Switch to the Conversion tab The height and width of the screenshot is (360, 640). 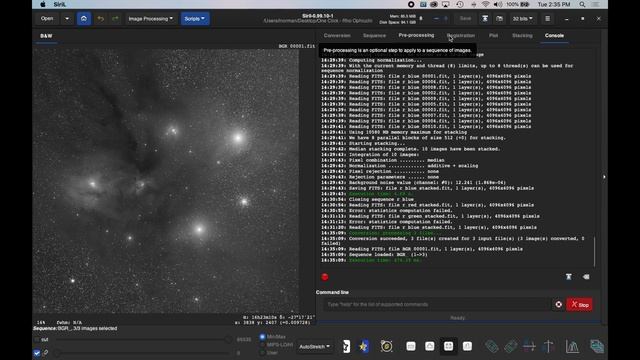point(337,36)
